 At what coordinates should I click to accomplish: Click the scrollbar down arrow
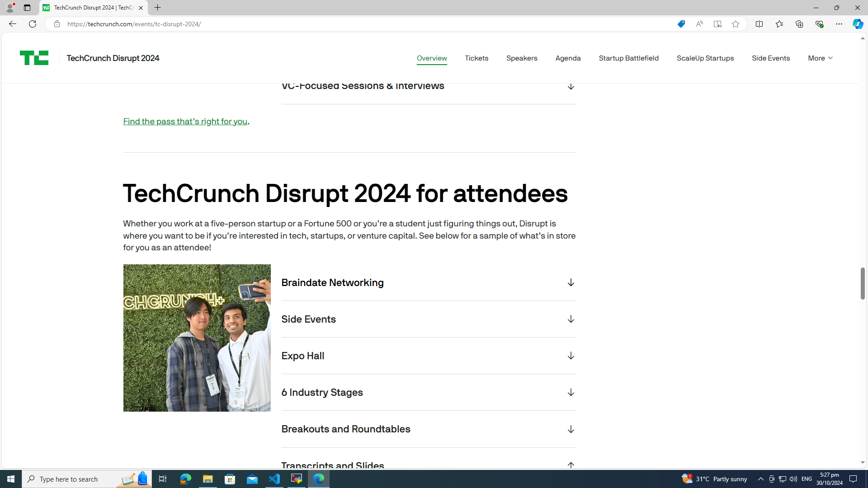[x=862, y=463]
